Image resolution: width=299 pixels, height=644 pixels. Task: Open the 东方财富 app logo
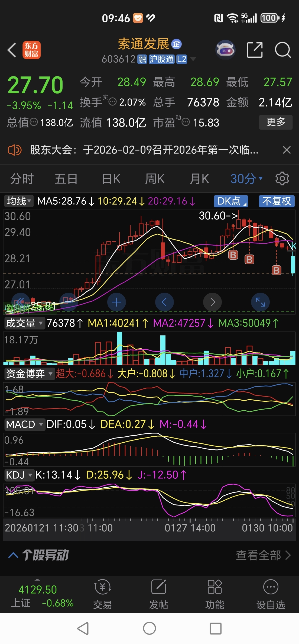pos(32,50)
